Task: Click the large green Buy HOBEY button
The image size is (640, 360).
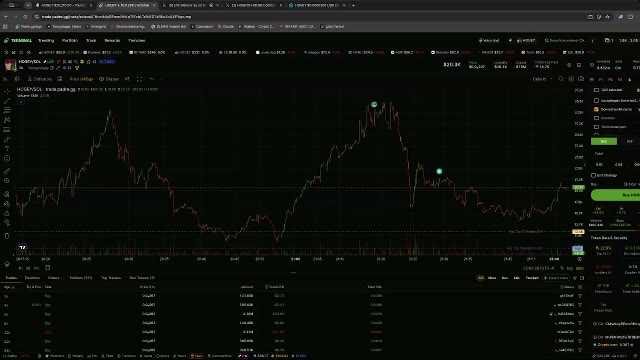Action: (616, 195)
